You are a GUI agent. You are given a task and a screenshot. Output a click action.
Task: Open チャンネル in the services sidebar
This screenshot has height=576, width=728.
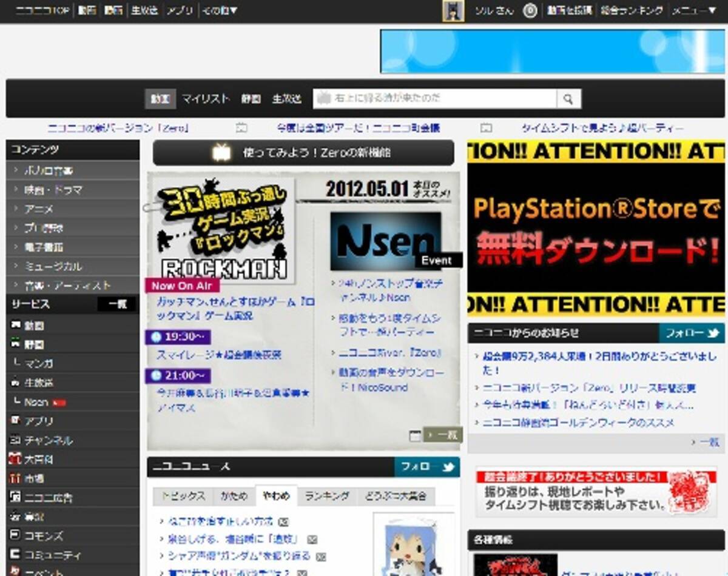(47, 440)
